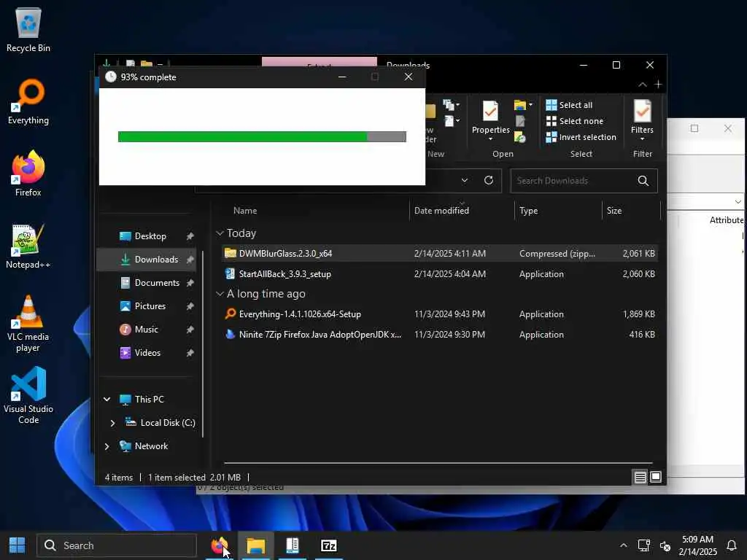Screen dimensions: 747x560
Task: Collapse the ribbon with the up chevron
Action: [x=642, y=85]
